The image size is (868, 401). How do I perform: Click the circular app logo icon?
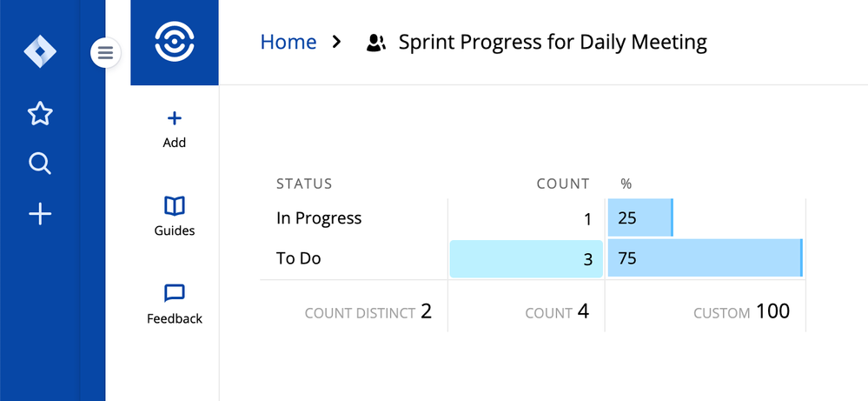pos(175,41)
